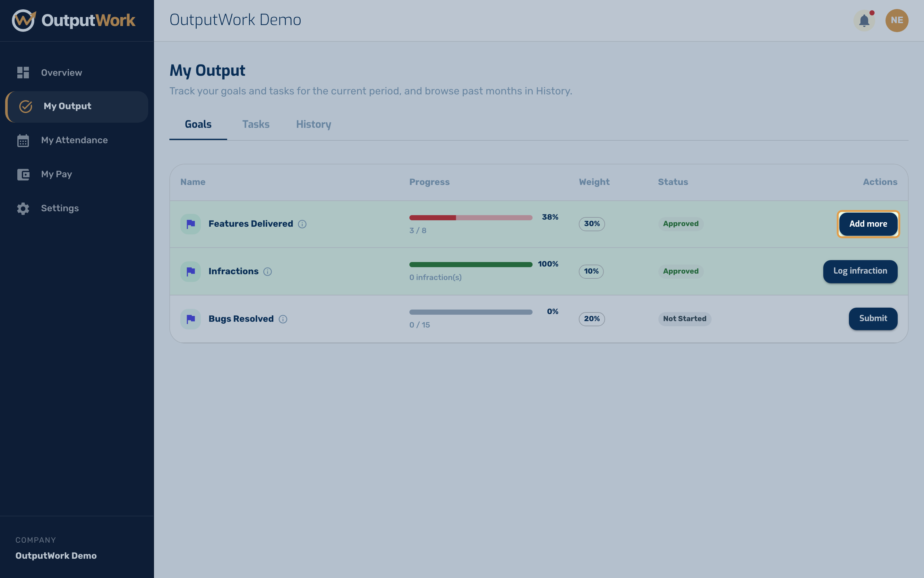
Task: Click the flag icon for Features Delivered
Action: pos(191,224)
